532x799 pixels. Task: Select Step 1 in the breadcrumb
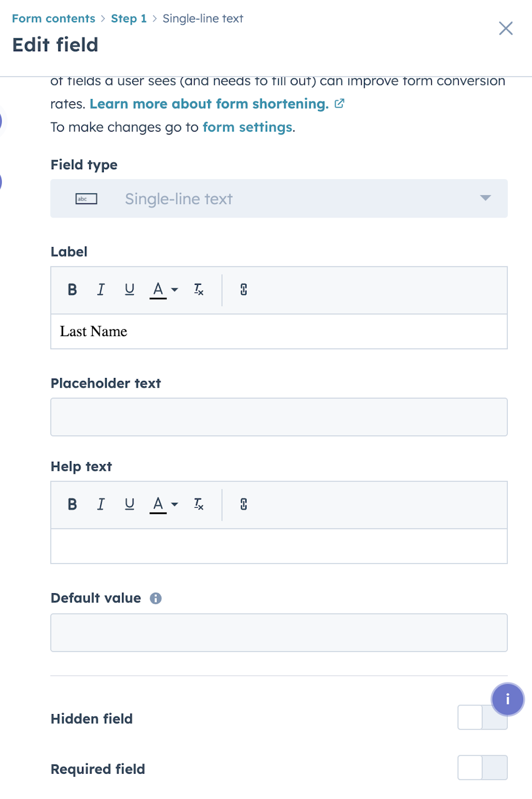[129, 18]
